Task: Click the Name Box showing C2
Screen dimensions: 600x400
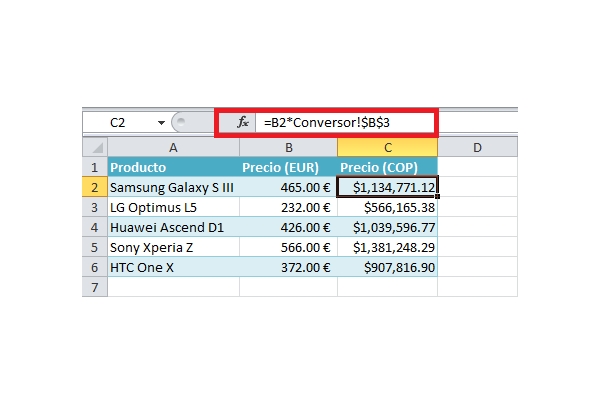Action: tap(120, 122)
